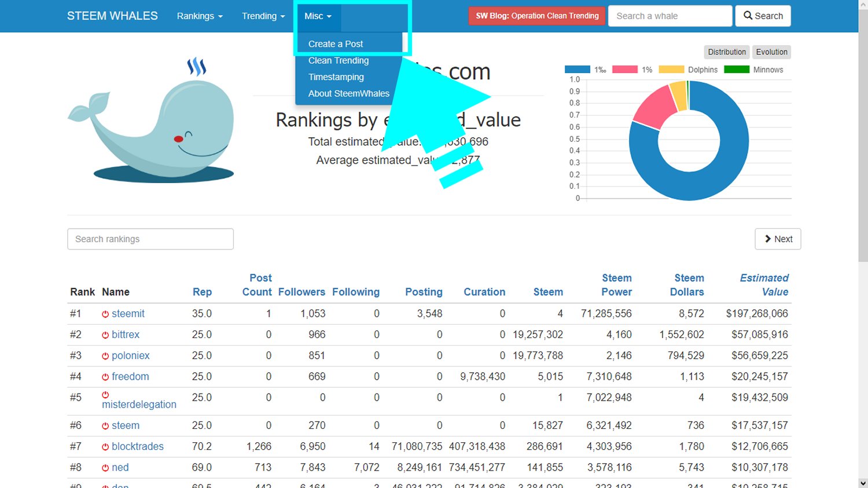Click power icon beside freedom
The width and height of the screenshot is (868, 488).
(105, 377)
